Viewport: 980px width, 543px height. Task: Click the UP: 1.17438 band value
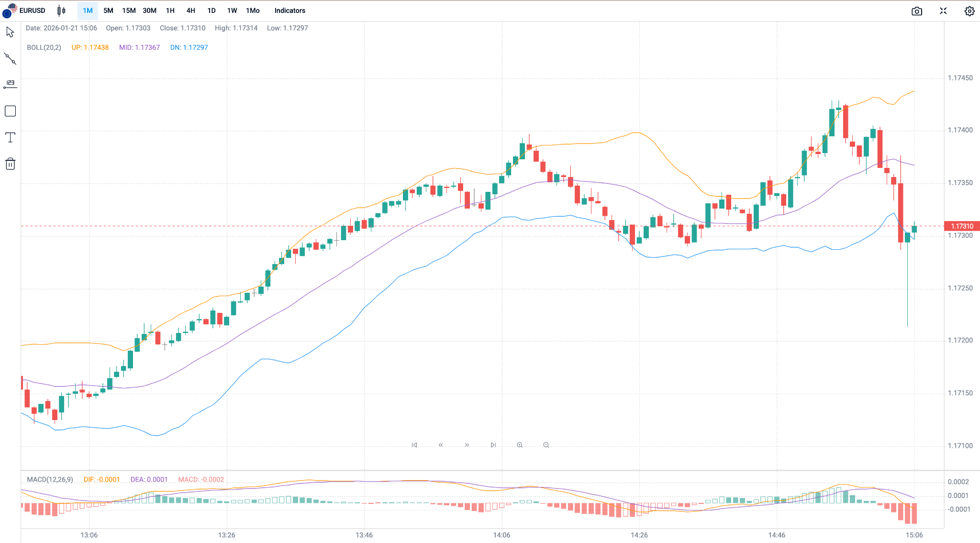(x=90, y=47)
